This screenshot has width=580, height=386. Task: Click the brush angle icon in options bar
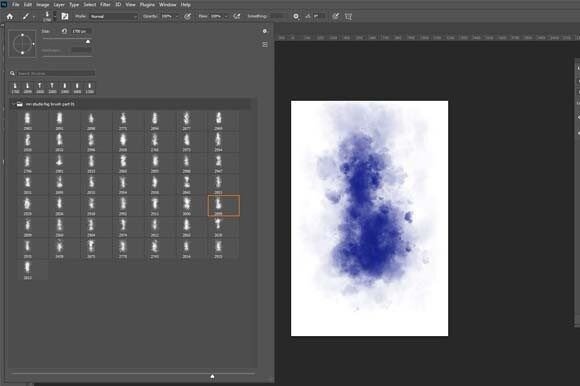tap(308, 16)
